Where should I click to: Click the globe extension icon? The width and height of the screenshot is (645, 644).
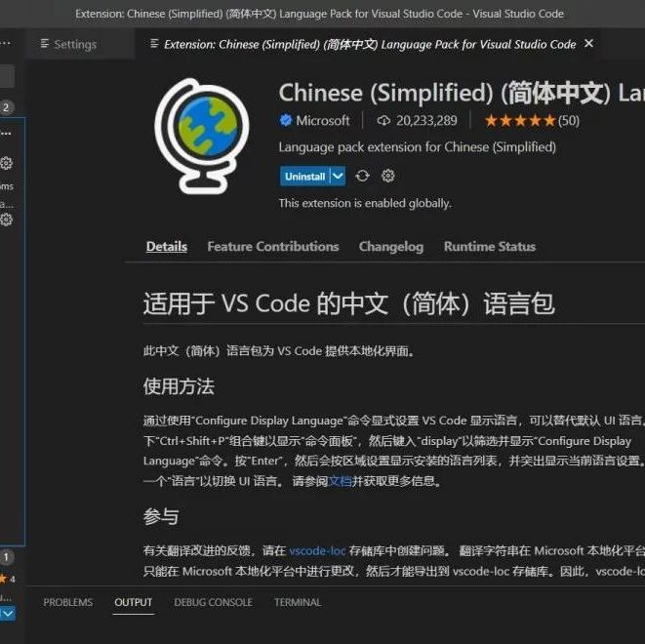click(202, 137)
